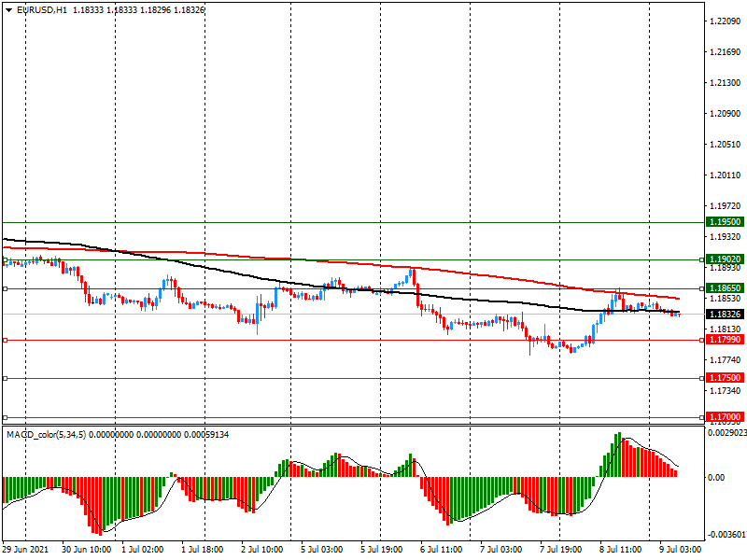Image resolution: width=747 pixels, height=560 pixels.
Task: Click the MACD 0.00 zero level label
Action: pos(718,478)
